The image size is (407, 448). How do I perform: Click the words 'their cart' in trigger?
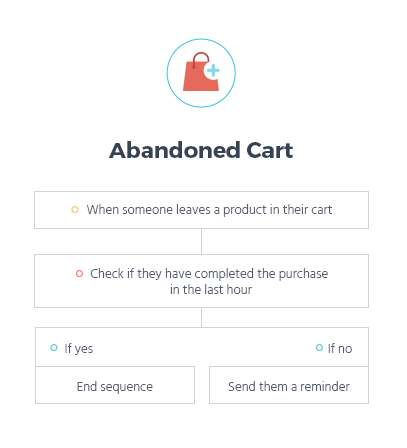[x=307, y=210]
